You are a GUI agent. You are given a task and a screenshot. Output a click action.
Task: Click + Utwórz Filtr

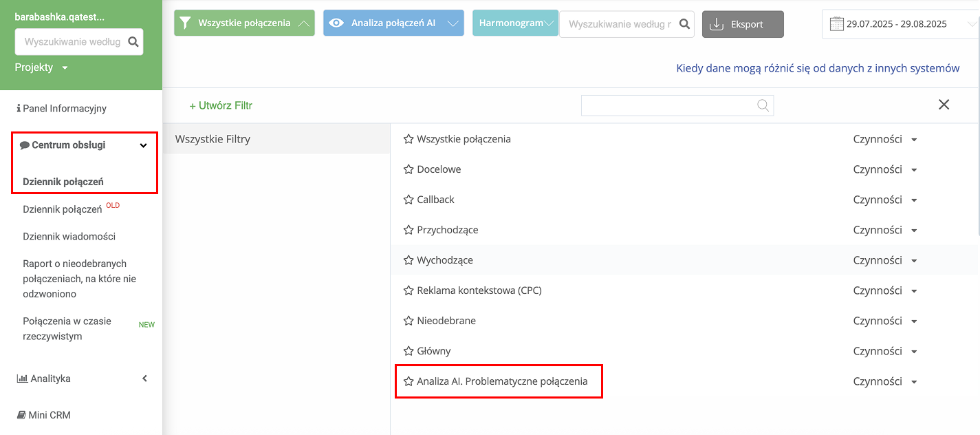(221, 106)
